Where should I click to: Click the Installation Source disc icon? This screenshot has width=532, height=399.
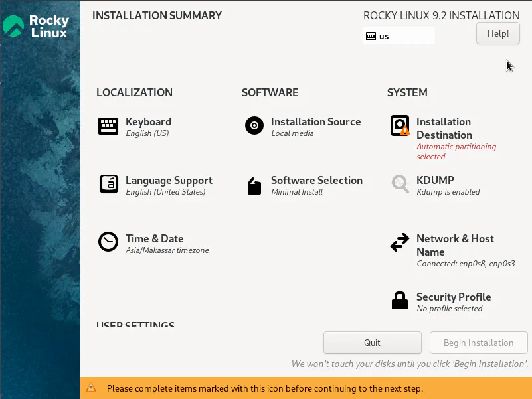tap(254, 125)
